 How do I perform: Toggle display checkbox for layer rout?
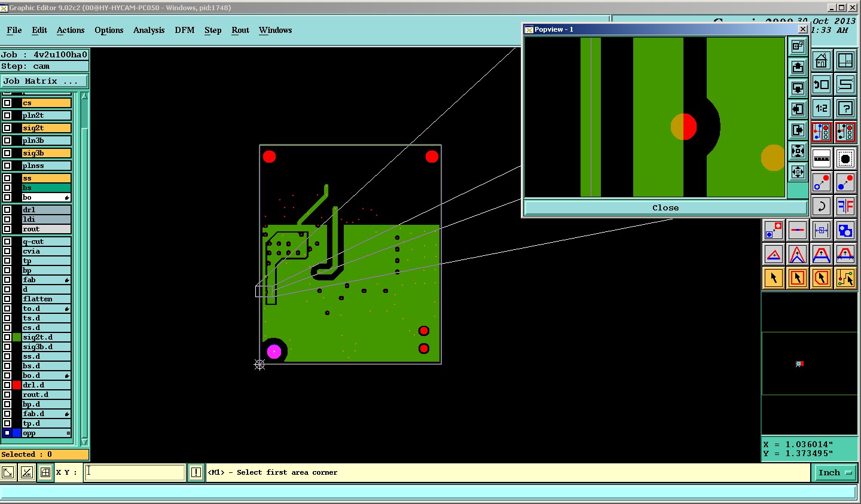(7, 229)
